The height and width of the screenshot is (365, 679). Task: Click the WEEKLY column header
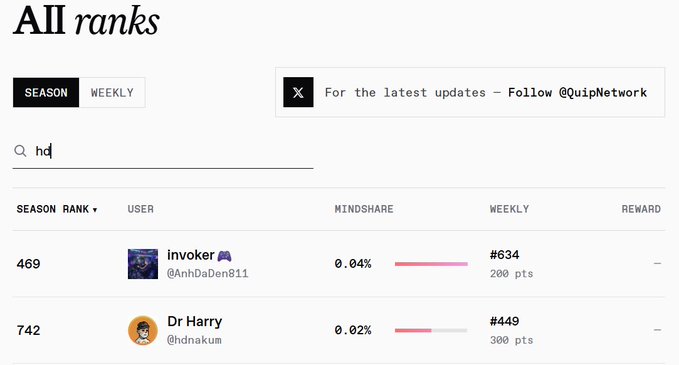(x=509, y=209)
